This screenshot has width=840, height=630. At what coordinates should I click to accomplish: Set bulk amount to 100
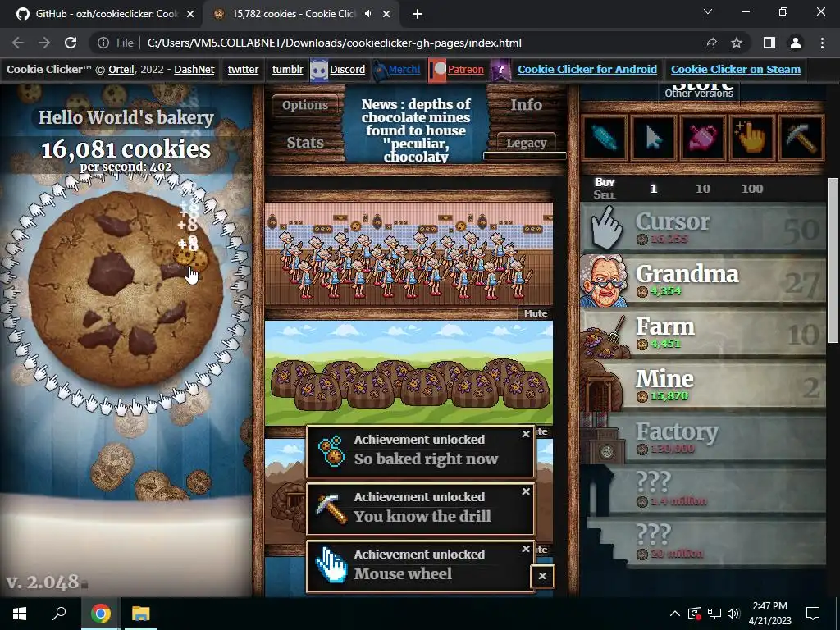point(751,189)
